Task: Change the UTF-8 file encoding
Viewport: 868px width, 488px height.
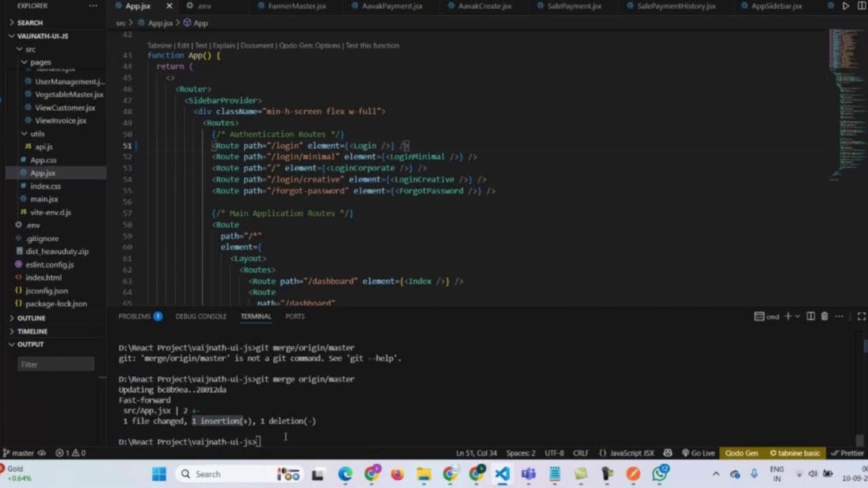Action: click(554, 453)
